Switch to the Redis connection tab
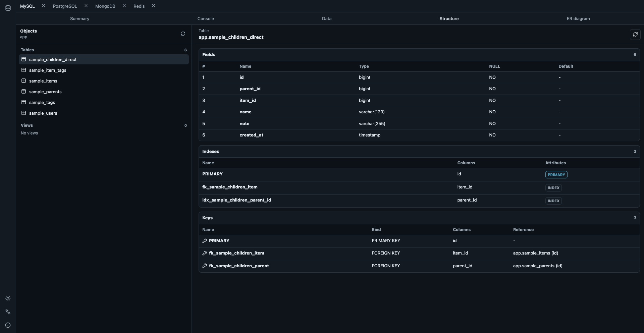 pos(139,6)
